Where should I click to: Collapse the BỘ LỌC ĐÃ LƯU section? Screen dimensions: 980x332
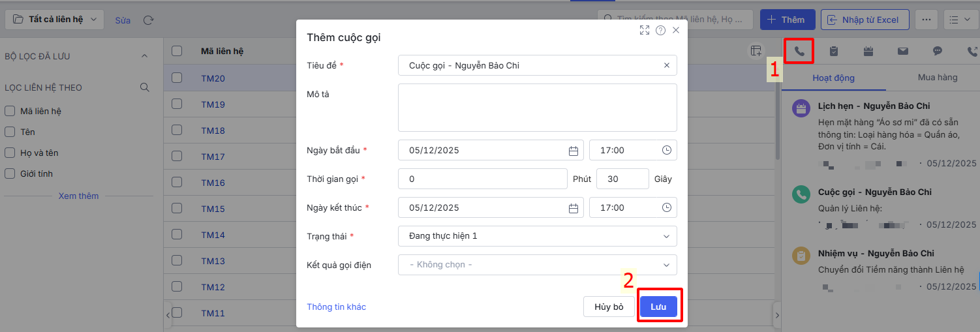[x=145, y=57]
